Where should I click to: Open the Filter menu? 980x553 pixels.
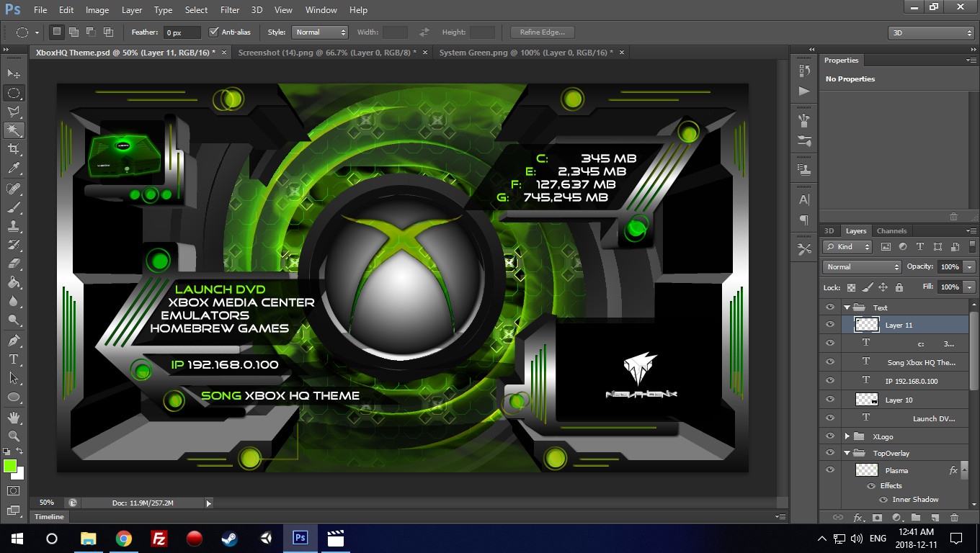tap(230, 10)
